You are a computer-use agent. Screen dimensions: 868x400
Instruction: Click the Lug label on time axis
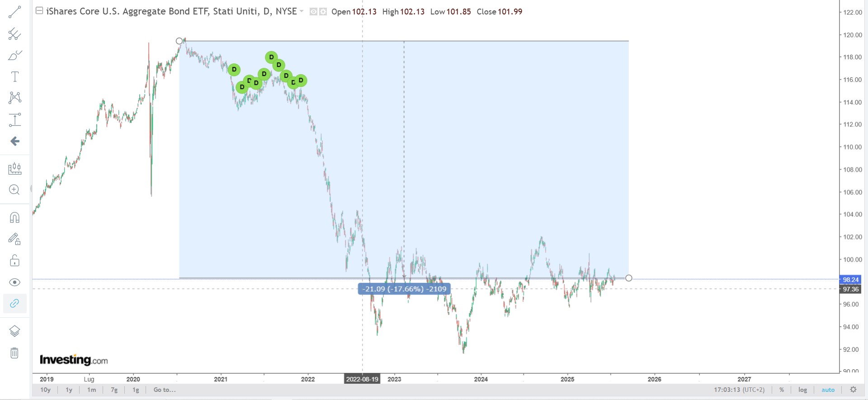(89, 379)
